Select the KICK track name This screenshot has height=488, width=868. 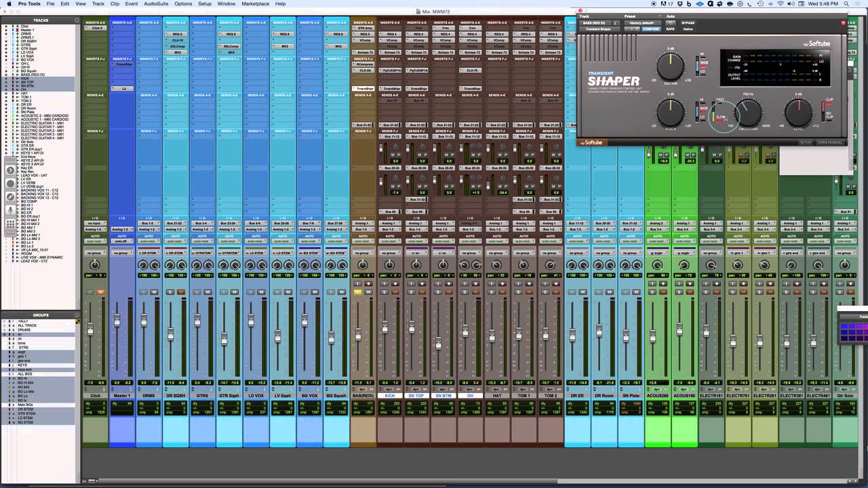click(x=389, y=395)
